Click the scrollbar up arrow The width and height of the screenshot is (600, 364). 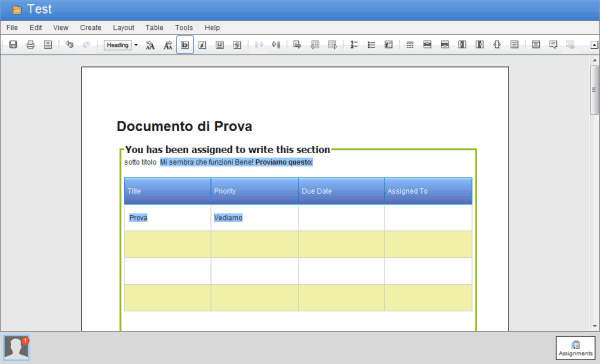pos(595,60)
